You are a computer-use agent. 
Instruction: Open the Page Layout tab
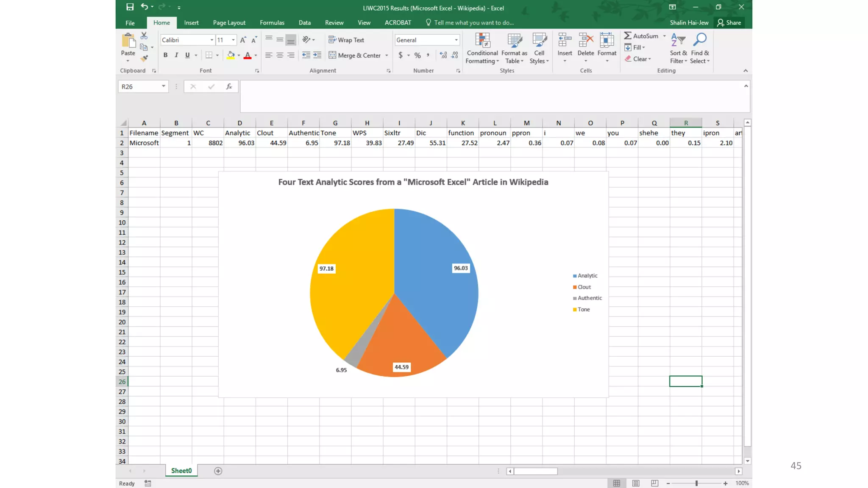(x=229, y=22)
